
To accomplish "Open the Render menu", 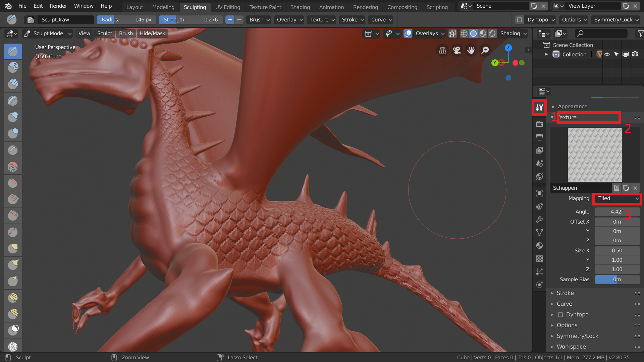I will point(58,6).
